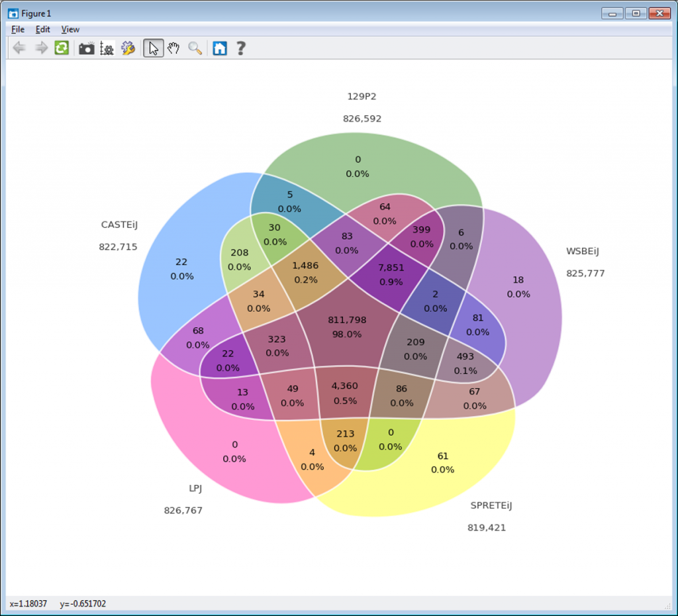Click the WSBEiJ label text

(584, 252)
